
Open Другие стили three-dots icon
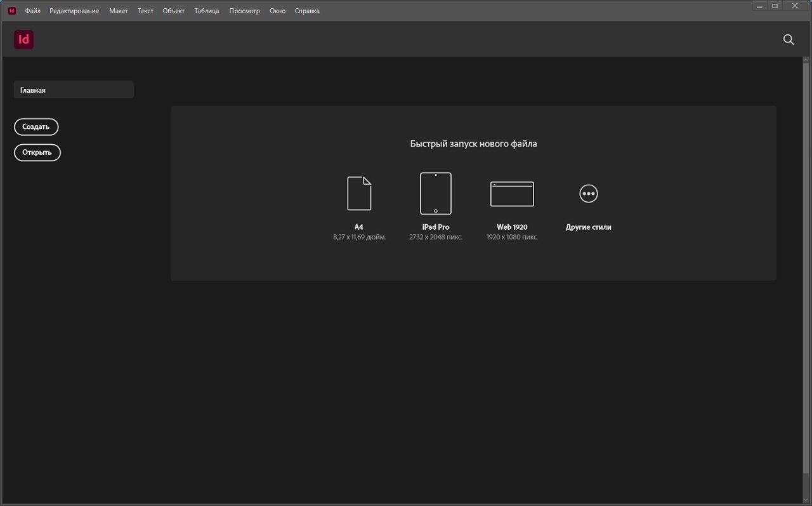click(x=588, y=194)
